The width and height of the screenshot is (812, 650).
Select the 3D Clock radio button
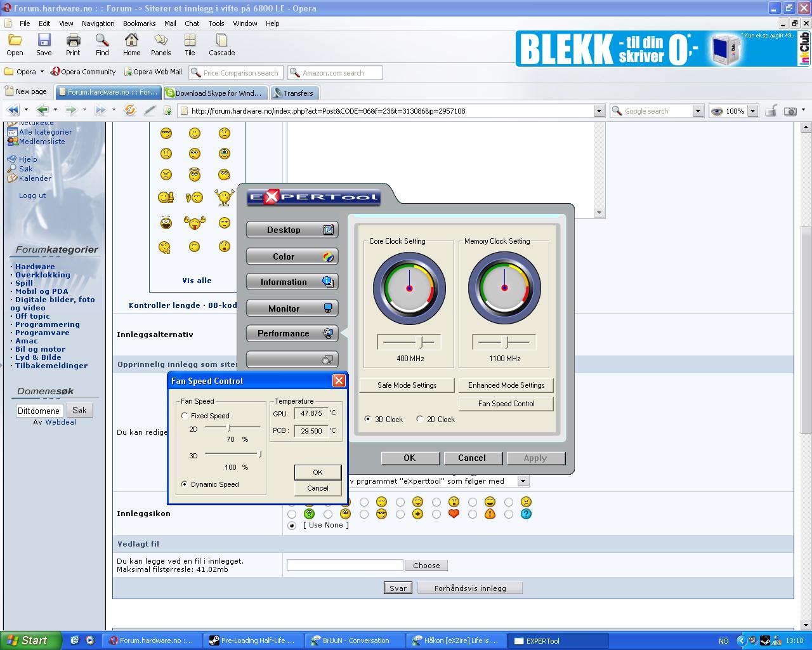coord(368,420)
